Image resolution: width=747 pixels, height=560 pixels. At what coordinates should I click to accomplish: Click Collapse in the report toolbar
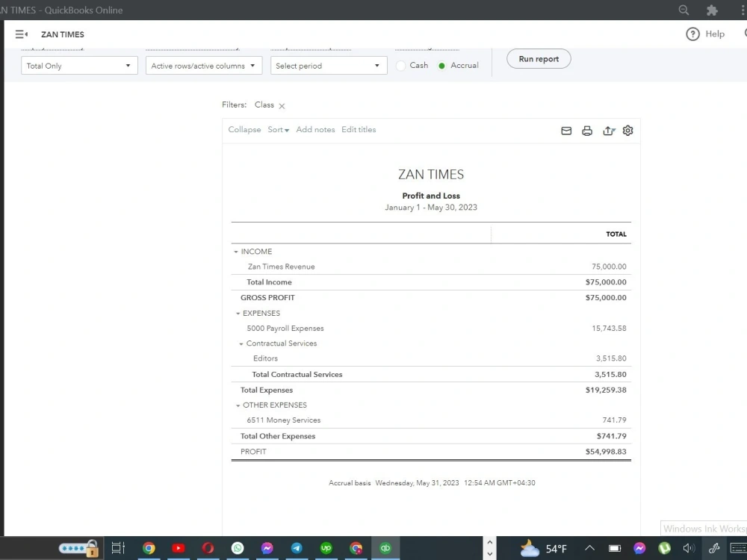(244, 129)
